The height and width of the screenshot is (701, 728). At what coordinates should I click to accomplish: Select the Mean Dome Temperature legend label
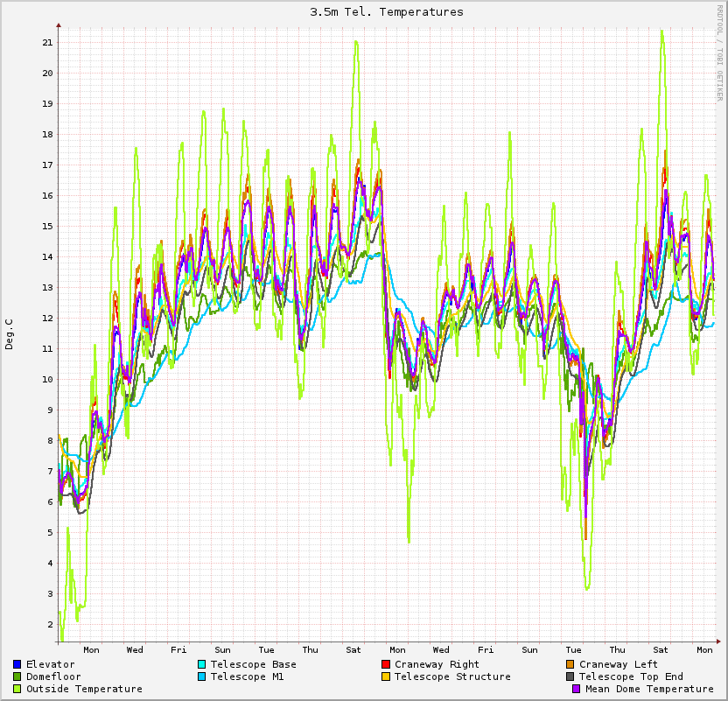[649, 689]
